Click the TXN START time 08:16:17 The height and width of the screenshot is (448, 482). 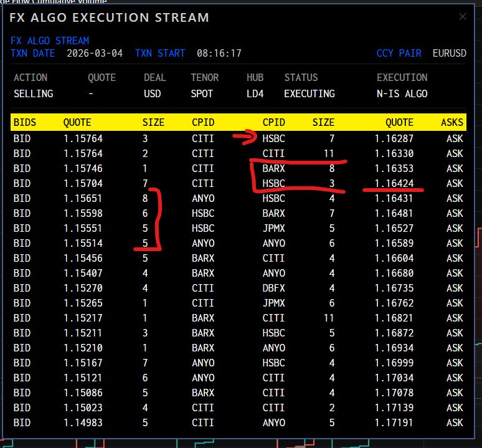point(219,54)
